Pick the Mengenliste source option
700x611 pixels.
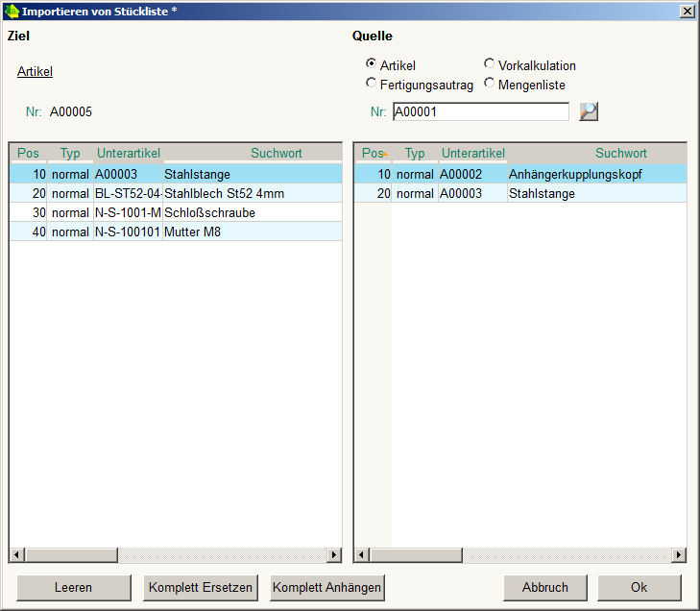[490, 84]
